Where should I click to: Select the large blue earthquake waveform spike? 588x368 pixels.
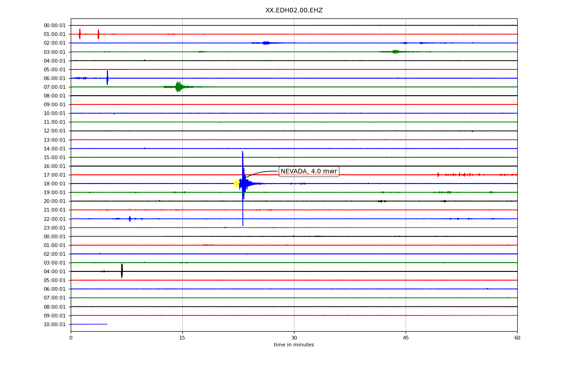(x=243, y=189)
